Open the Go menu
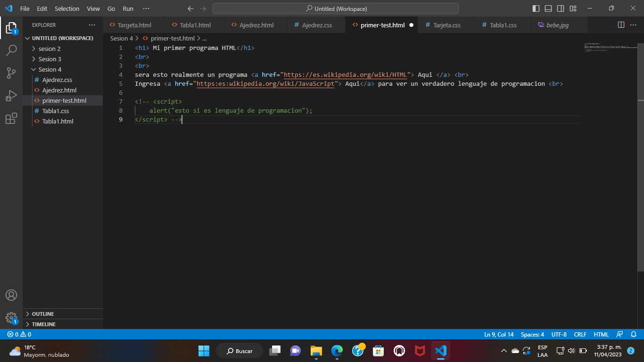This screenshot has height=362, width=644. pos(111,8)
